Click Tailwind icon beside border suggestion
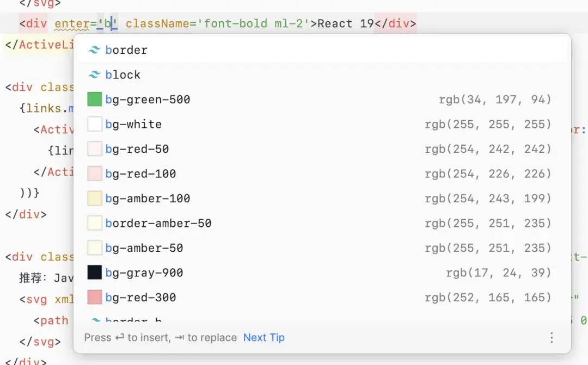The height and width of the screenshot is (365, 588). 94,50
